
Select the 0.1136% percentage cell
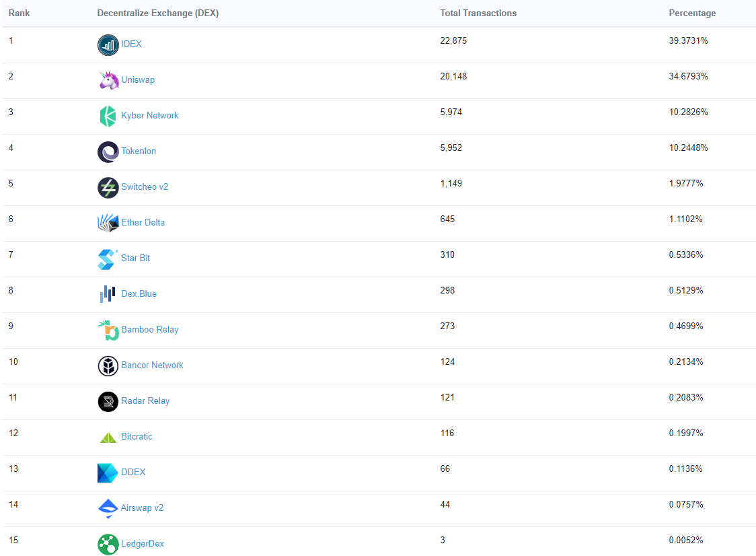pos(685,469)
